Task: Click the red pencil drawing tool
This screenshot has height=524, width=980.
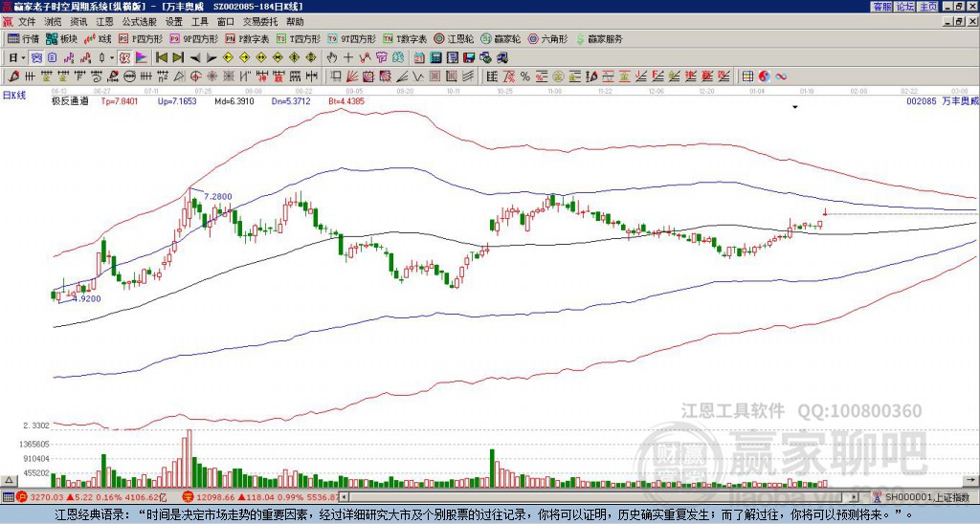Action: [13, 76]
